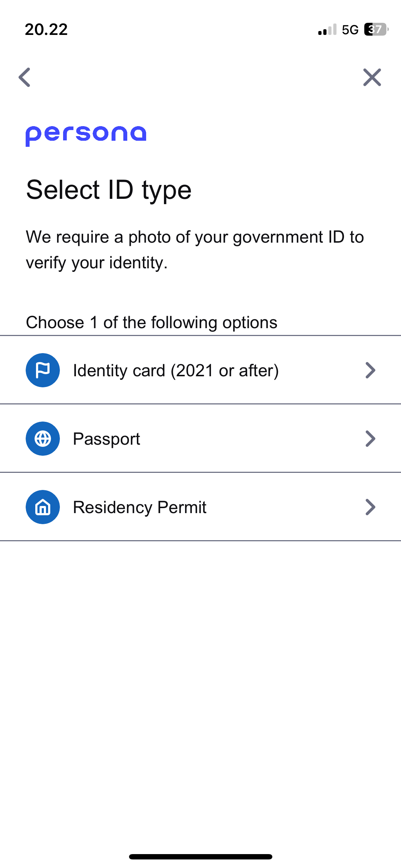Select Identity card (2021 or after)

176,371
